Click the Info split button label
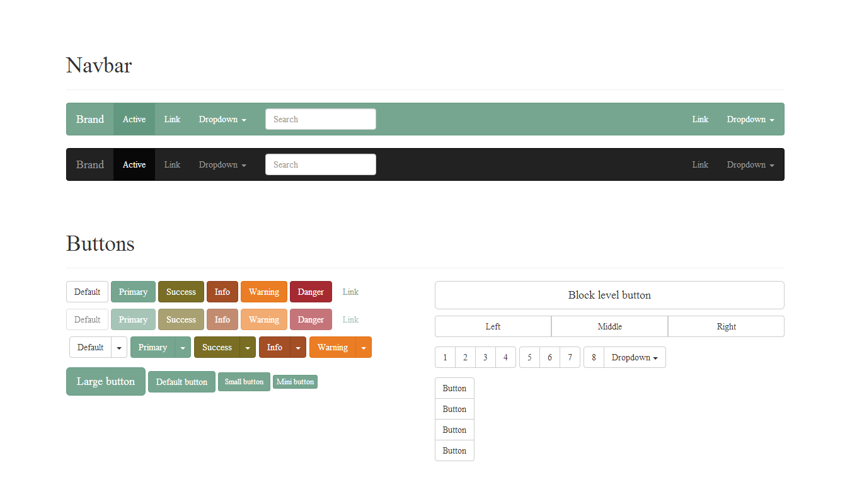 (275, 347)
